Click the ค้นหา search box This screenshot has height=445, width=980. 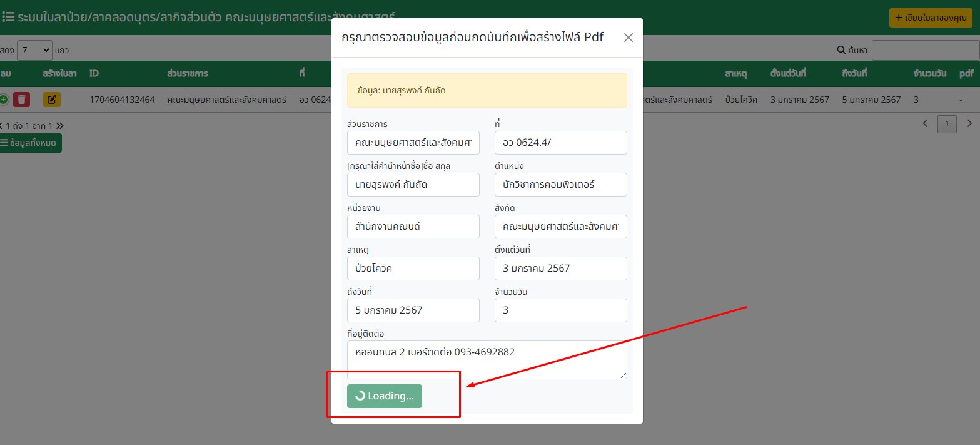click(x=926, y=50)
